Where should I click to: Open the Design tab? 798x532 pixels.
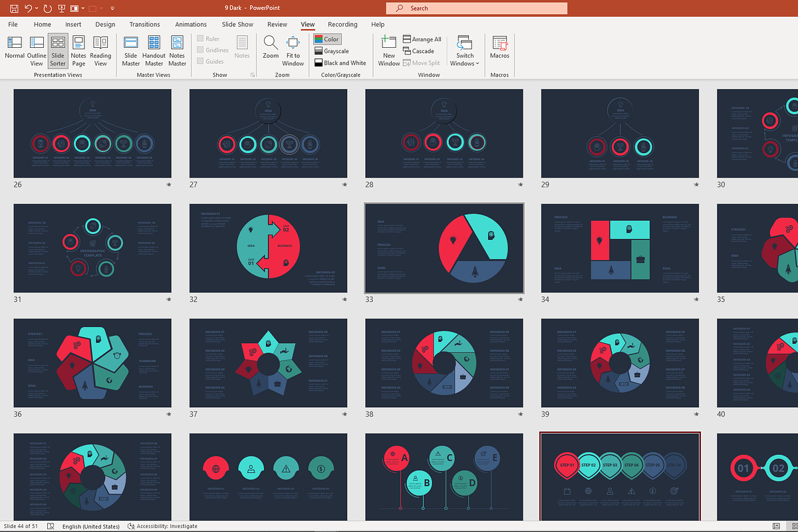pos(105,25)
